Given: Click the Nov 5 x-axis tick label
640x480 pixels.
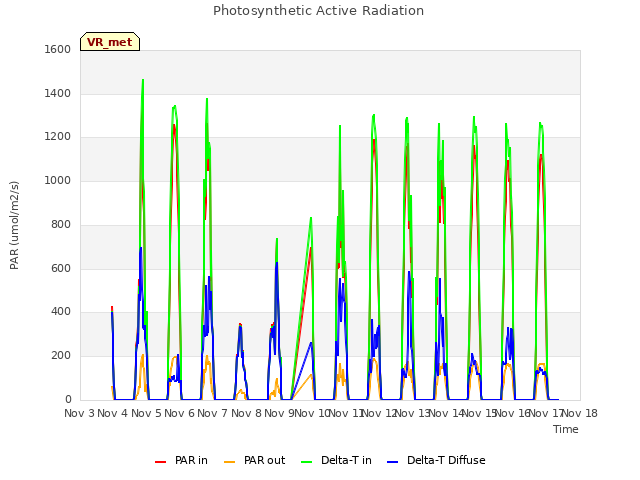Looking at the screenshot, I should coord(146,413).
